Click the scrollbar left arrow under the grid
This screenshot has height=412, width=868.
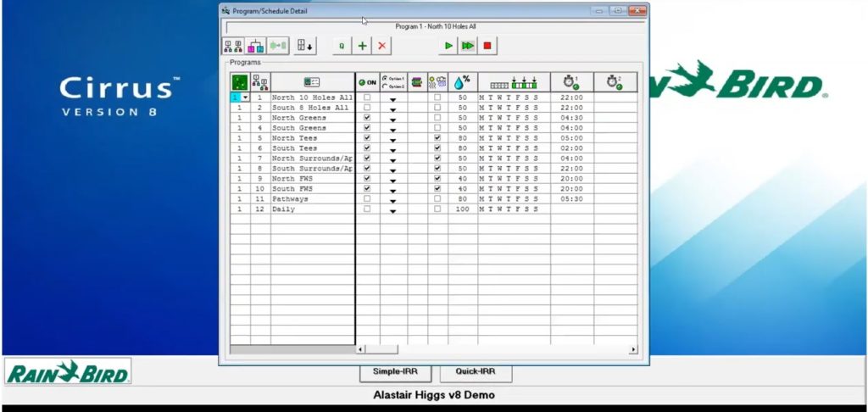tap(360, 349)
